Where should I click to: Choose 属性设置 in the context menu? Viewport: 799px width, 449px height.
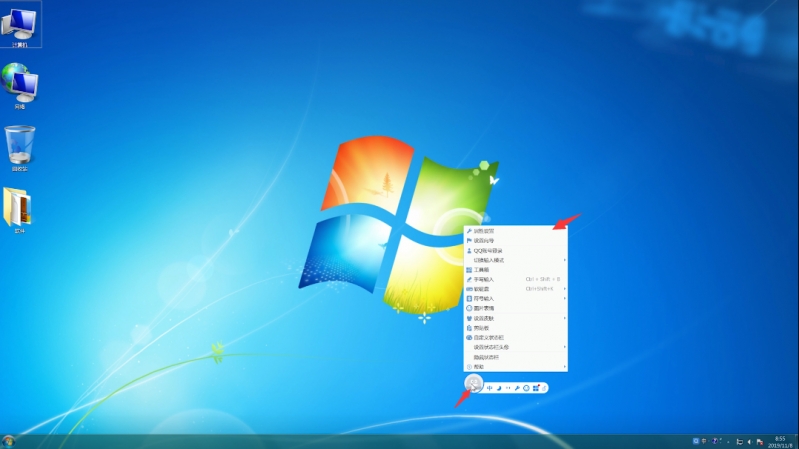click(516, 231)
